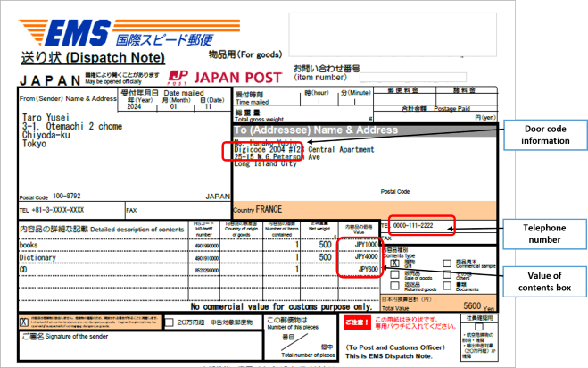This screenshot has height=368, width=588.
Task: Click the red outline around the JPY values
Action: point(359,255)
